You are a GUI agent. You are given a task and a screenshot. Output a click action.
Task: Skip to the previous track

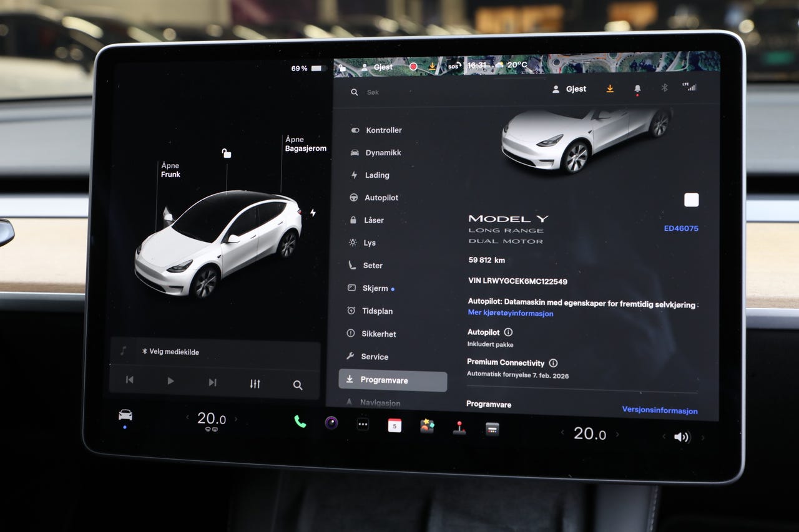click(129, 380)
